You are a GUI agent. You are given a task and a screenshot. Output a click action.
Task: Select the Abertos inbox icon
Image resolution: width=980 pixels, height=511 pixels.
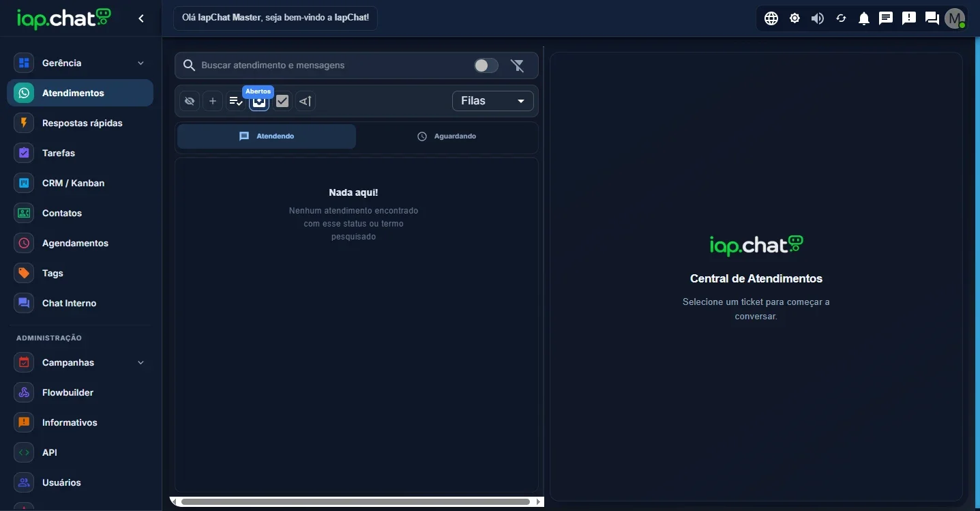pos(259,101)
